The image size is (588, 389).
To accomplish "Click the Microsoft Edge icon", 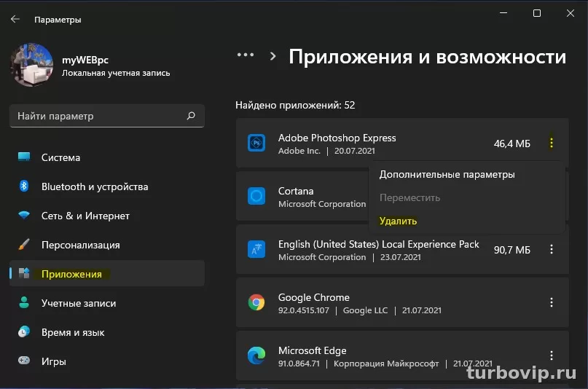I will pyautogui.click(x=256, y=355).
